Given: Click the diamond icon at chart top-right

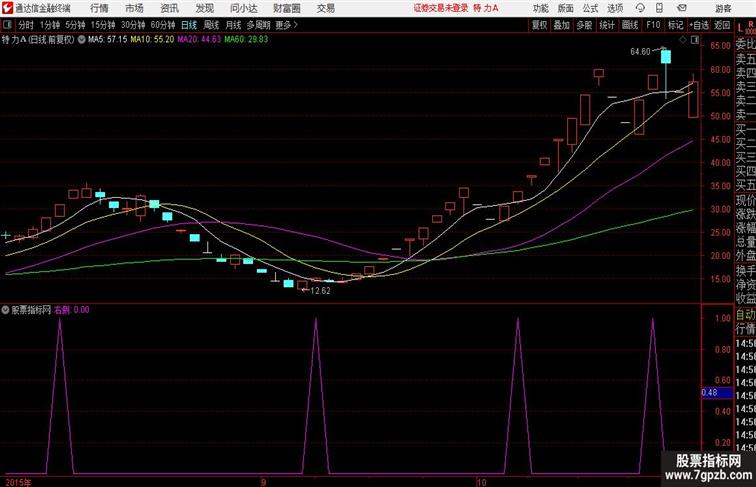Looking at the screenshot, I should (x=683, y=40).
